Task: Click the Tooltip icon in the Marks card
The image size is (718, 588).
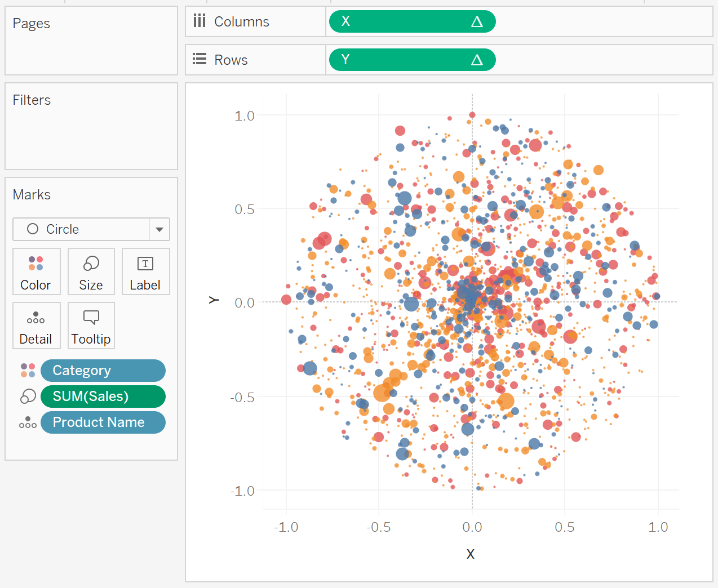Action: [x=91, y=326]
